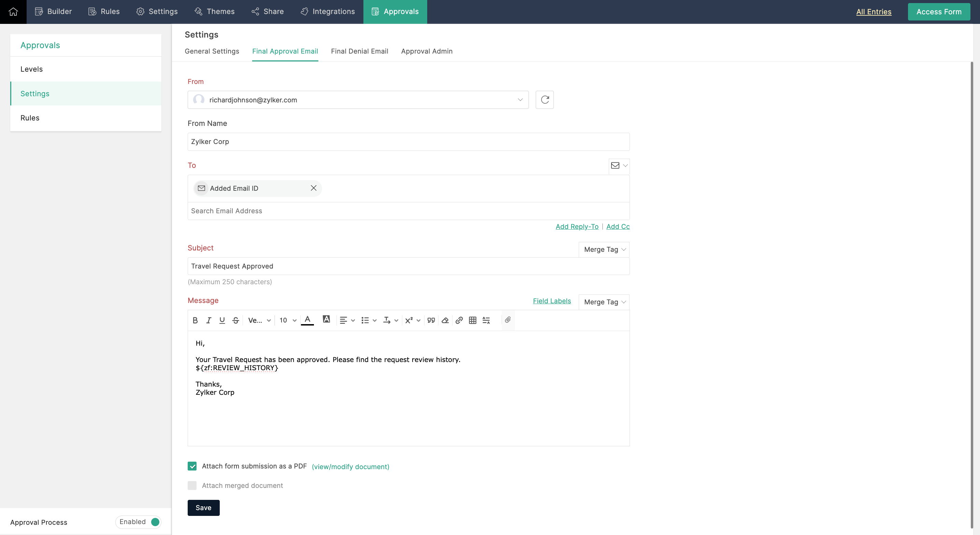This screenshot has height=535, width=980.
Task: Click the Save button
Action: [203, 507]
